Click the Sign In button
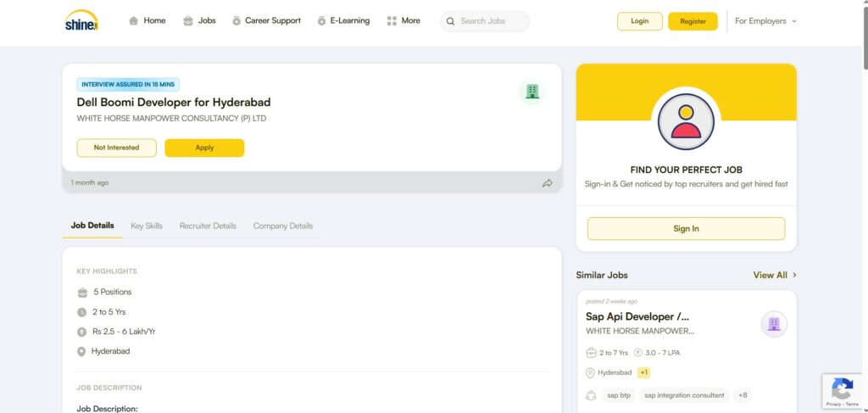868x413 pixels. click(x=686, y=228)
